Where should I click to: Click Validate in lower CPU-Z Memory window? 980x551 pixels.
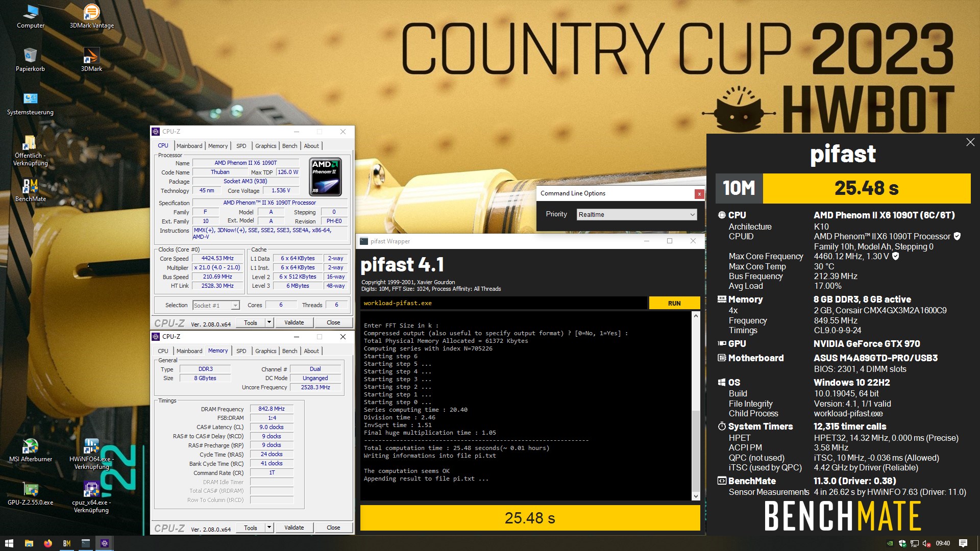tap(294, 528)
